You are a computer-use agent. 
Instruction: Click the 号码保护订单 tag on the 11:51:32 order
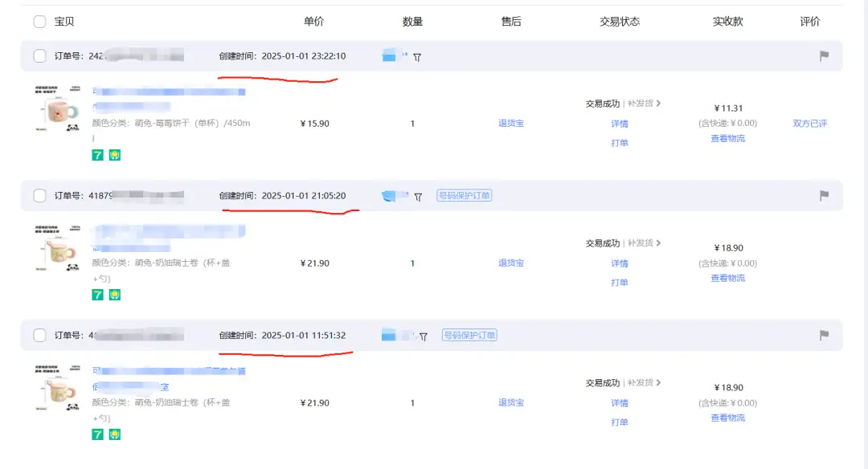click(469, 336)
